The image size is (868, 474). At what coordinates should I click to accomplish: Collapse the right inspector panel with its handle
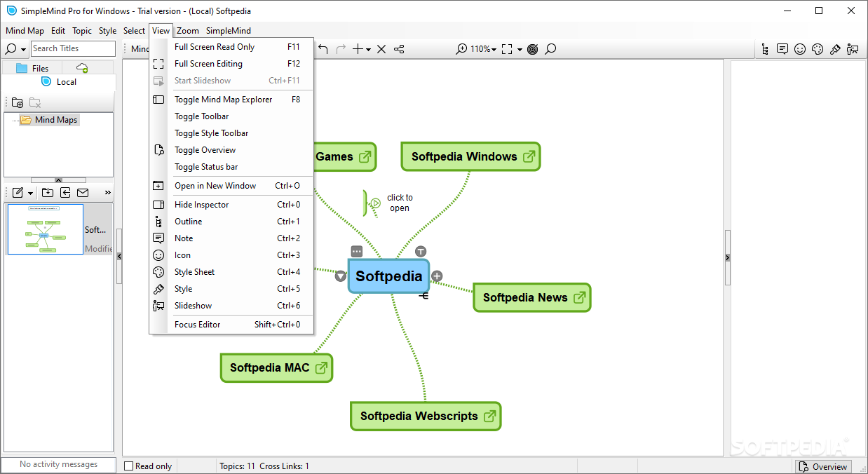(727, 257)
